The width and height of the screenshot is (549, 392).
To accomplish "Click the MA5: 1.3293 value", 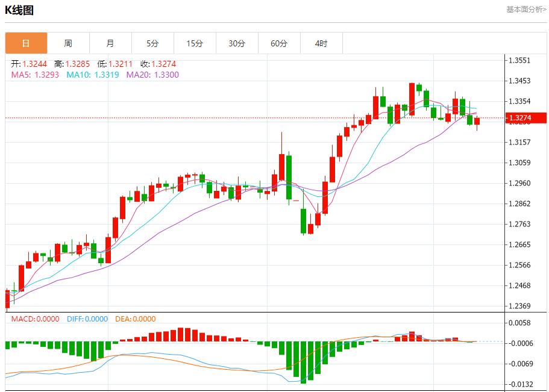I will tap(35, 75).
